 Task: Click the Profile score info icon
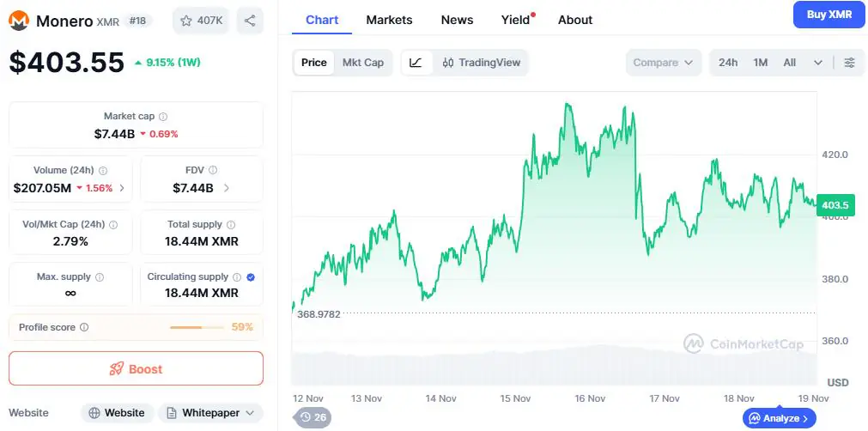coord(84,328)
